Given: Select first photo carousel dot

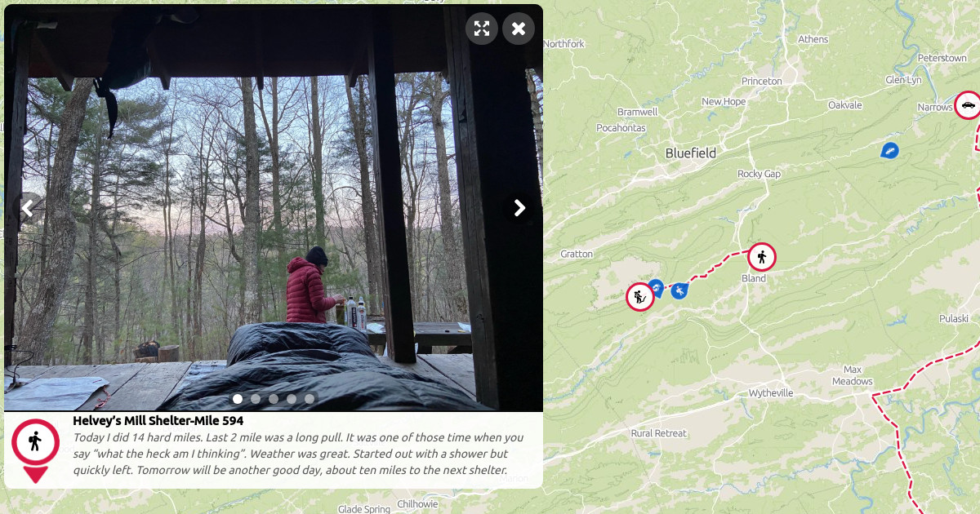Looking at the screenshot, I should pyautogui.click(x=238, y=399).
